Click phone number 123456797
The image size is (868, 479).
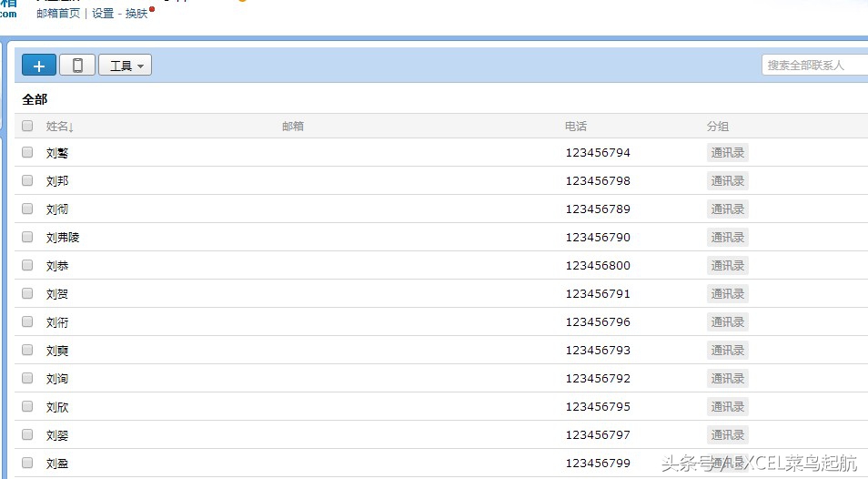pos(598,435)
